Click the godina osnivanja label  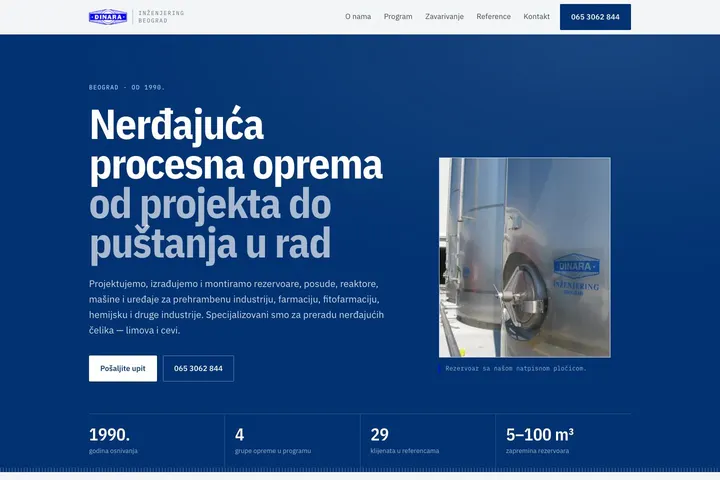(113, 451)
